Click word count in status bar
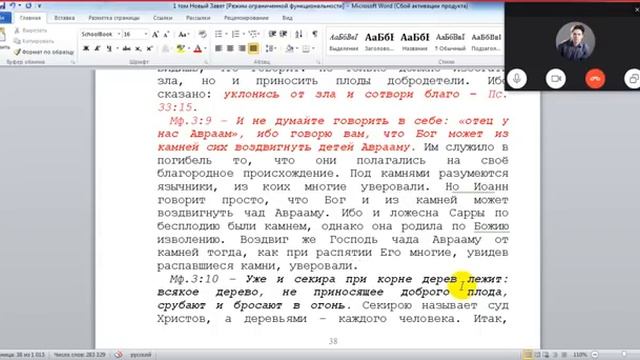The width and height of the screenshot is (640, 360). [x=79, y=355]
